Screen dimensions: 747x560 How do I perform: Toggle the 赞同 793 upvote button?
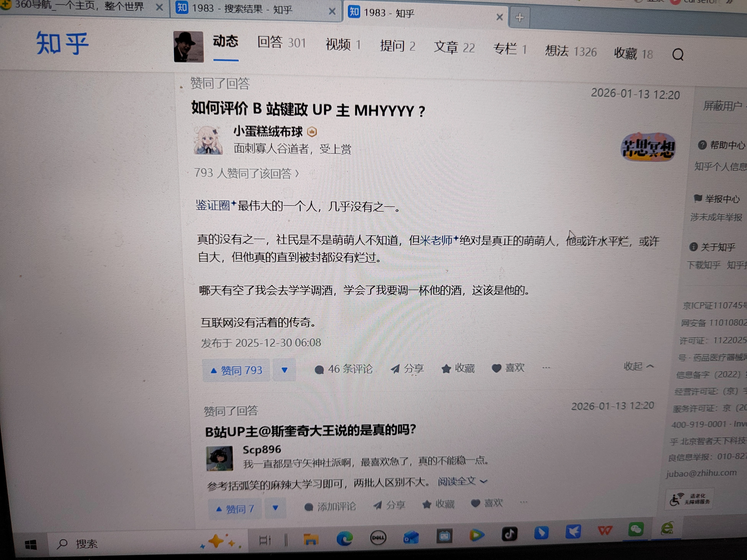(x=236, y=370)
